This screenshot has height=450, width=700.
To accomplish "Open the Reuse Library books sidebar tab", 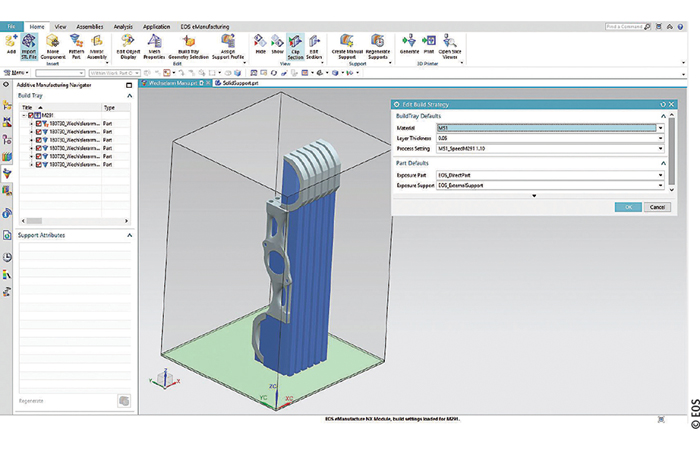I will point(7,157).
